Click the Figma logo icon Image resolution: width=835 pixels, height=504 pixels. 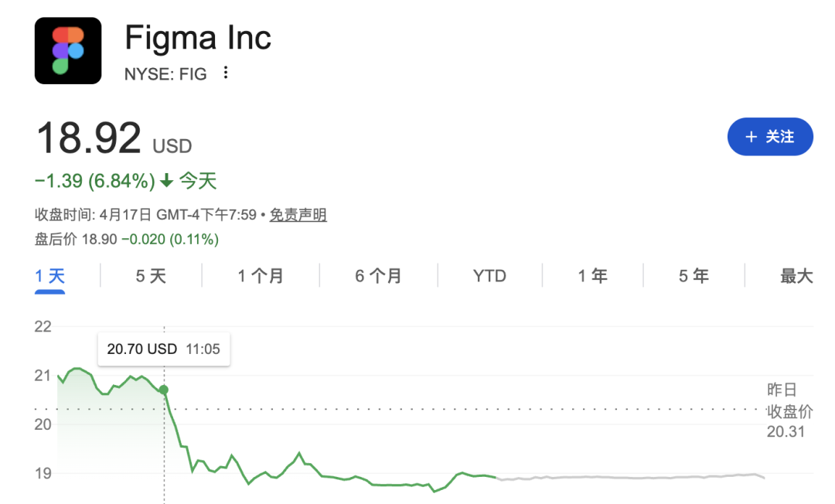68,50
